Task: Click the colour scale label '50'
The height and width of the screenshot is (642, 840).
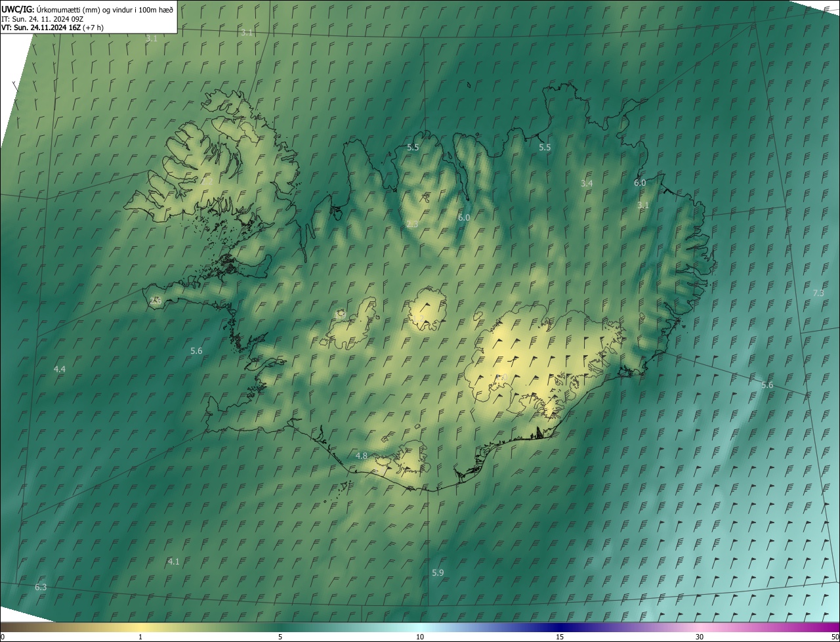Action: 835,637
